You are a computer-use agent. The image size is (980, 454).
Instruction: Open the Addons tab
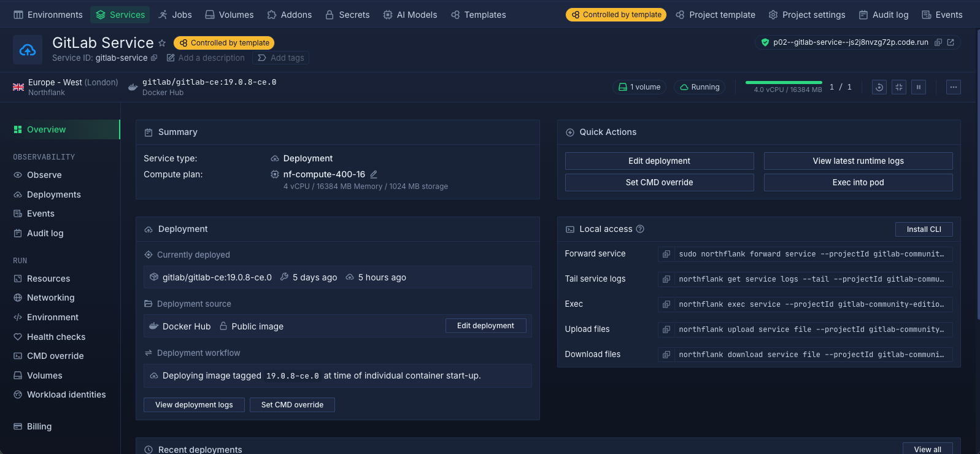tap(290, 15)
